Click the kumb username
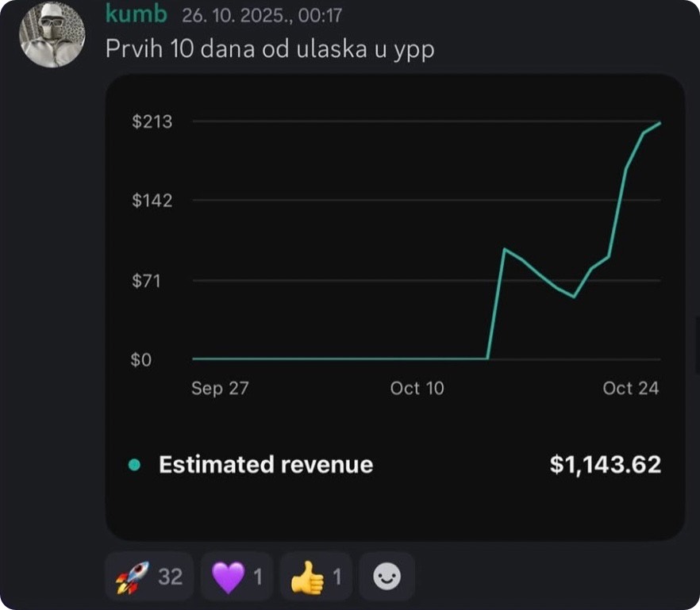Image resolution: width=700 pixels, height=610 pixels. point(137,15)
